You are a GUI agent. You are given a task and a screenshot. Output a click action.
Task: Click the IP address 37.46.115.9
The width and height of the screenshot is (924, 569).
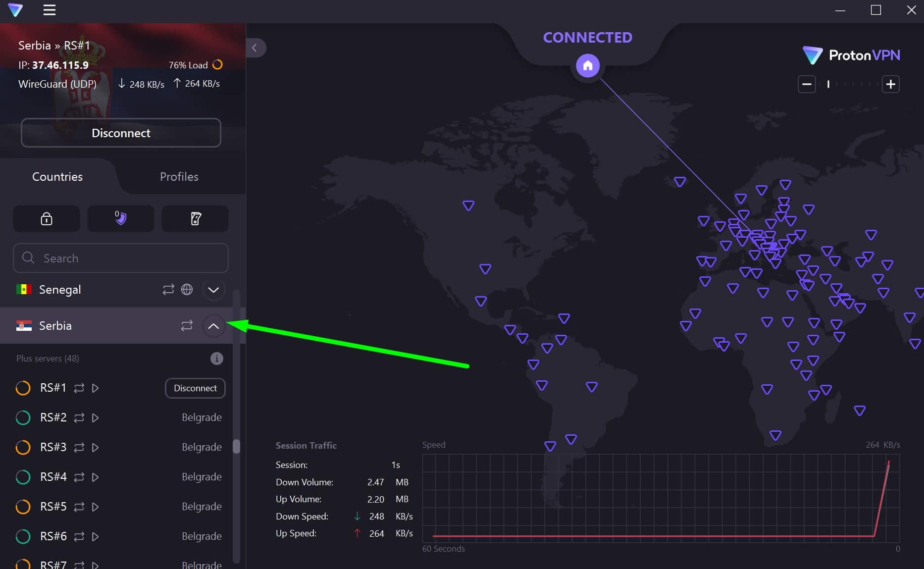(60, 65)
